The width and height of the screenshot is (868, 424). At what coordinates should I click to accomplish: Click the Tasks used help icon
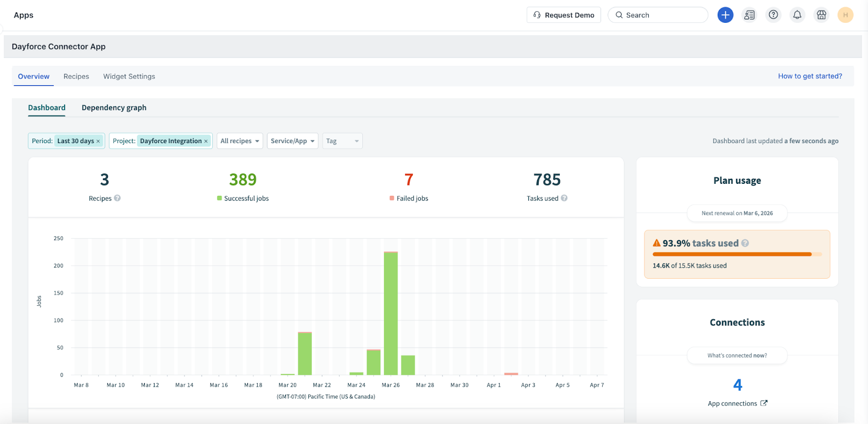point(564,198)
